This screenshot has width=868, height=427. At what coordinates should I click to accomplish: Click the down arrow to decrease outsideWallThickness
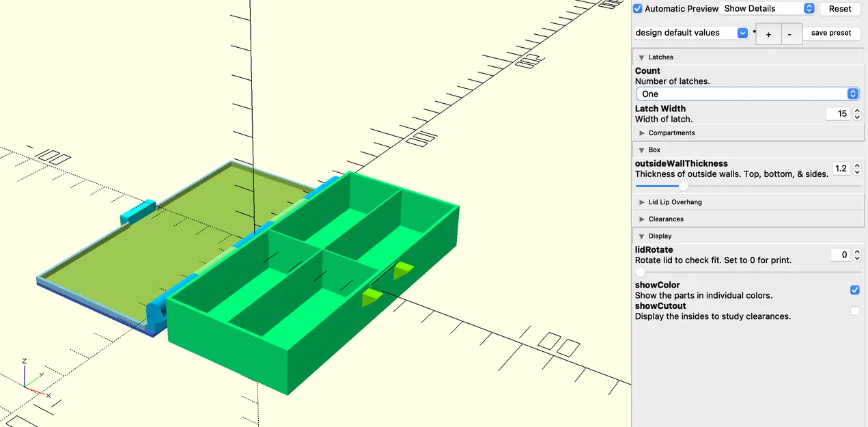pyautogui.click(x=857, y=171)
